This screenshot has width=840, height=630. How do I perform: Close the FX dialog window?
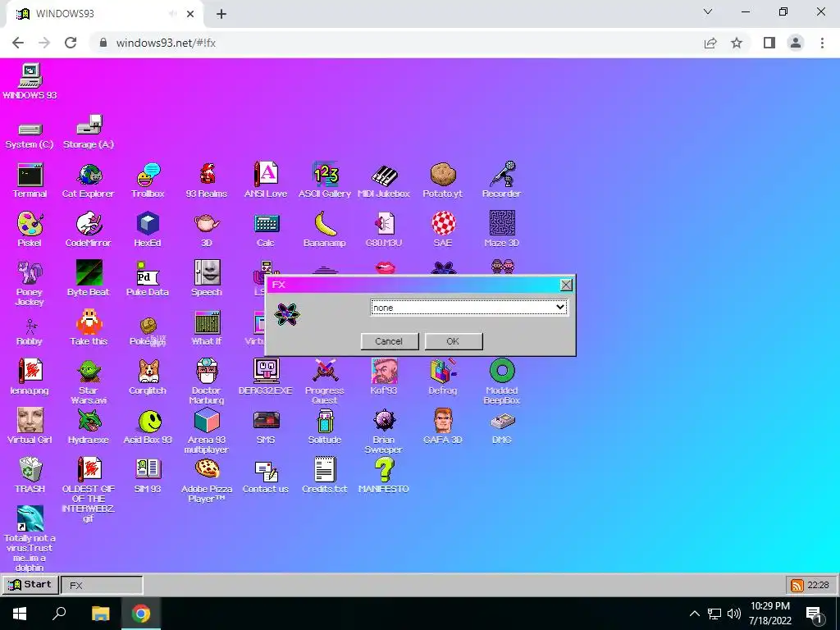[566, 285]
